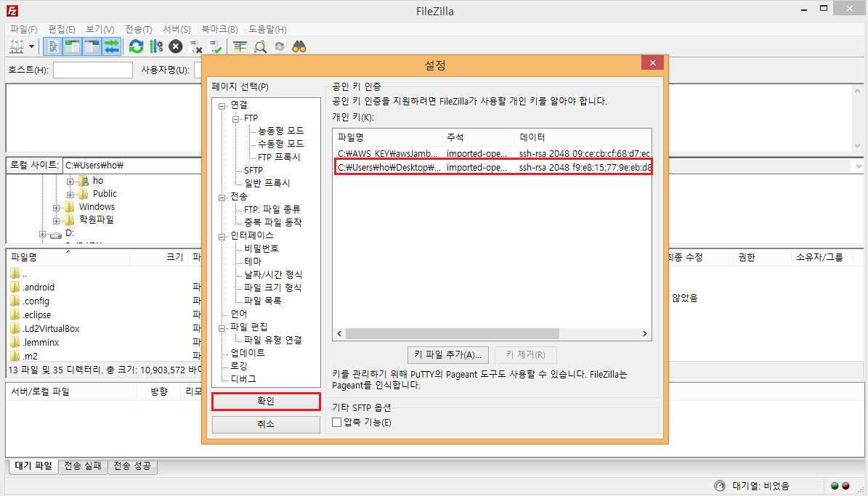
Task: Open the 북마크(B) menu
Action: click(x=219, y=29)
